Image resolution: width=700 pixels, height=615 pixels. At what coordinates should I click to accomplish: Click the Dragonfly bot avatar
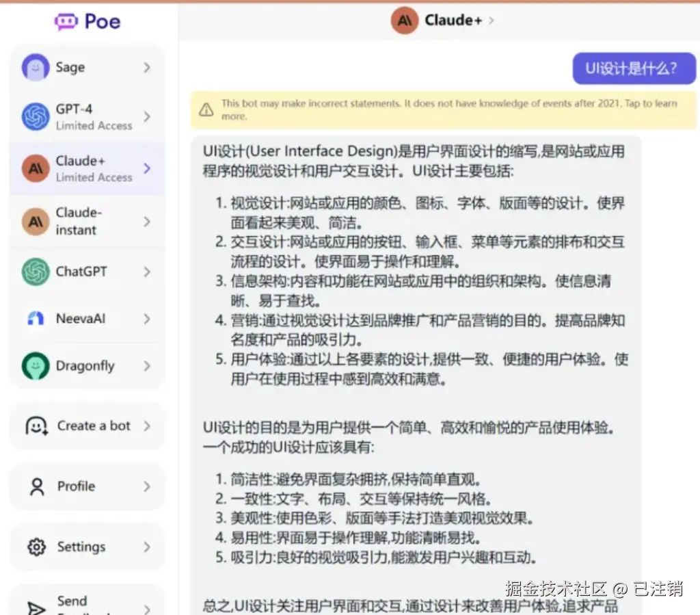tap(36, 366)
